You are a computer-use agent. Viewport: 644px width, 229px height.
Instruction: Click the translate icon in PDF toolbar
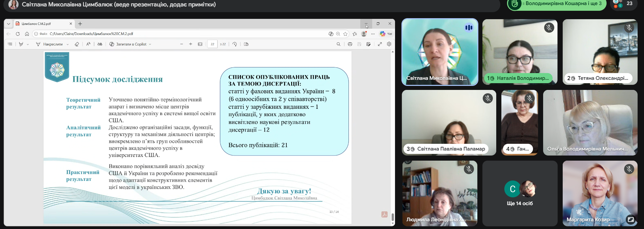[x=100, y=44]
